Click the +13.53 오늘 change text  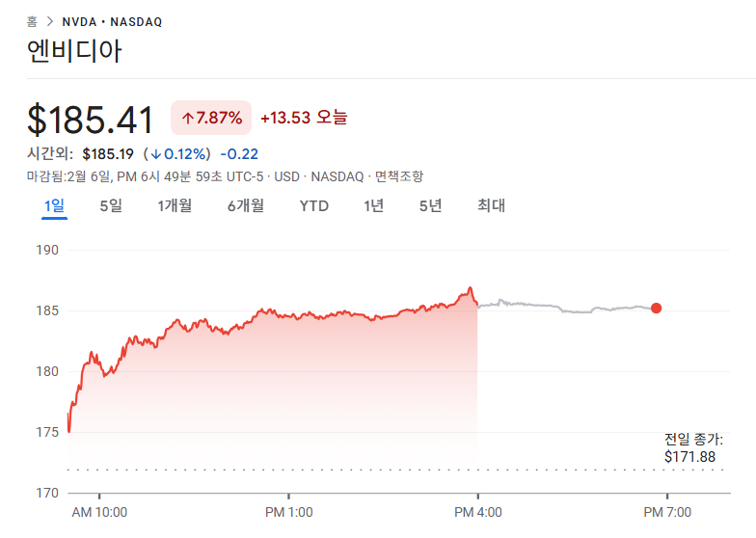tap(304, 118)
